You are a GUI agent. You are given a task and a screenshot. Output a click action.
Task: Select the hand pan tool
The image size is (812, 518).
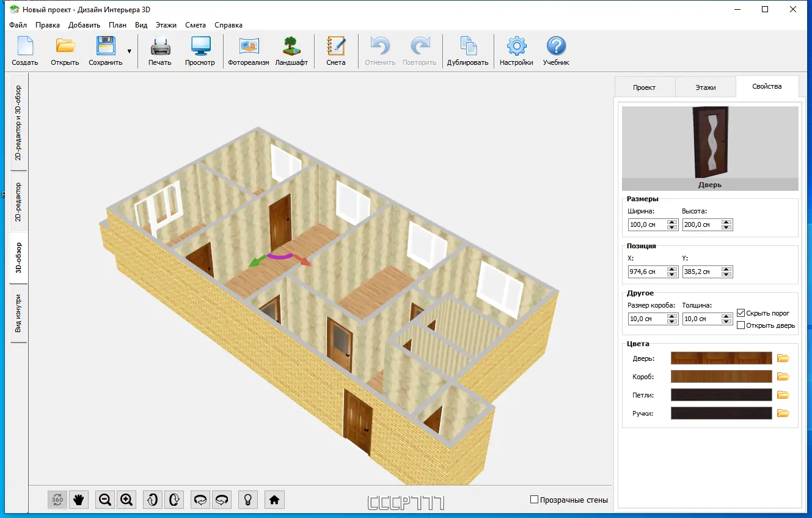(x=78, y=500)
